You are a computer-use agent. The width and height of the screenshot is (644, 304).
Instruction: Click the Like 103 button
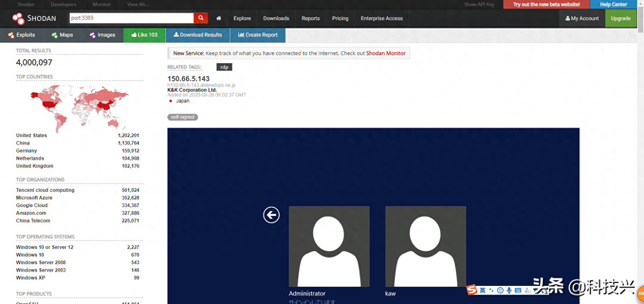coord(144,35)
